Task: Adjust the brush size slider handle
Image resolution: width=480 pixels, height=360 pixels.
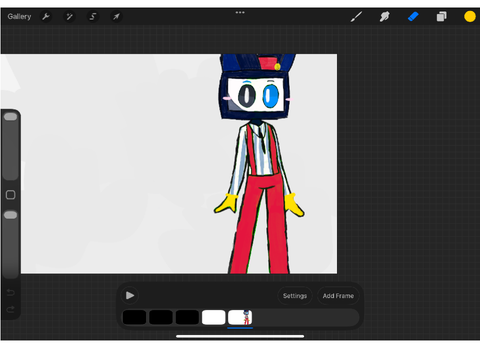Action: pyautogui.click(x=10, y=117)
